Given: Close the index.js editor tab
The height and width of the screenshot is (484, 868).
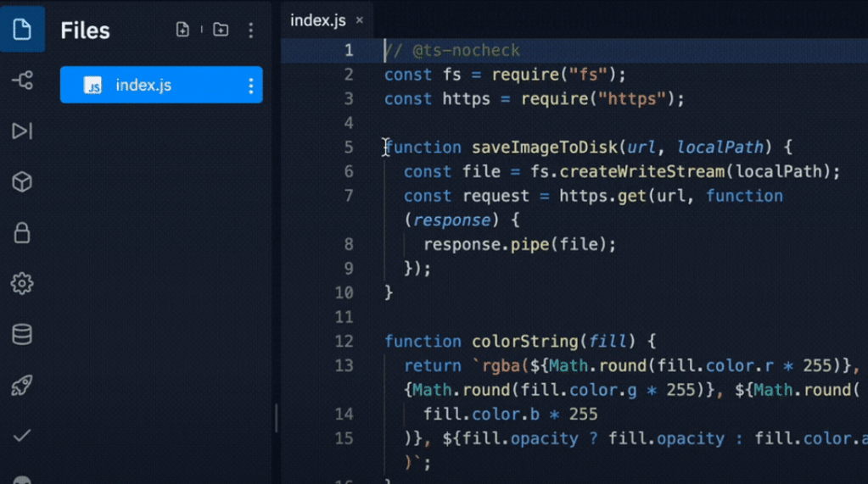Looking at the screenshot, I should pyautogui.click(x=359, y=20).
